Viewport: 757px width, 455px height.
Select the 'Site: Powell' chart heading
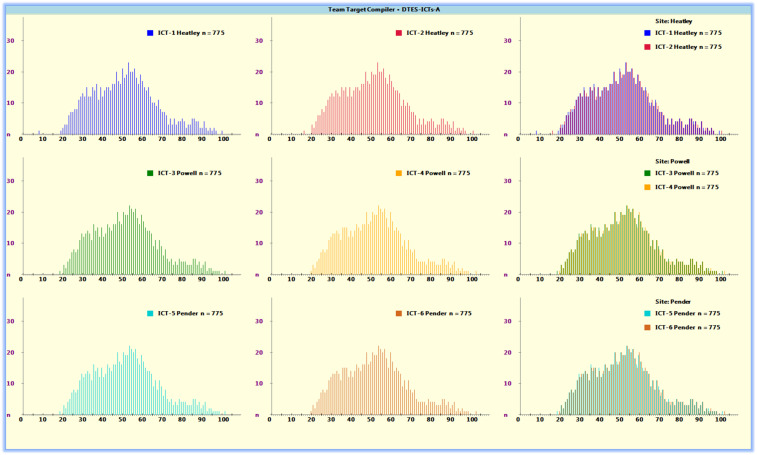pyautogui.click(x=673, y=160)
